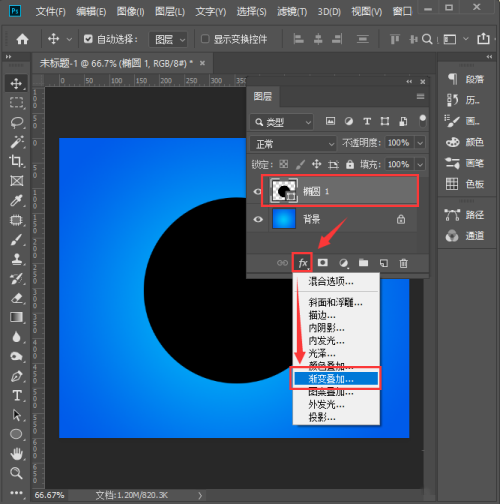Open the 图层 auto-select target dropdown
The image size is (500, 504).
(x=168, y=40)
